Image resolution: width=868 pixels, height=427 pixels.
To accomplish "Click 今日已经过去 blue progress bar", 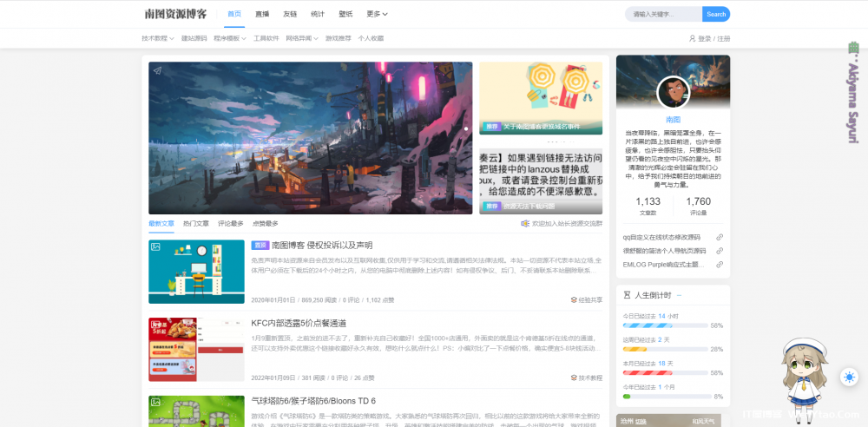I will click(x=666, y=325).
